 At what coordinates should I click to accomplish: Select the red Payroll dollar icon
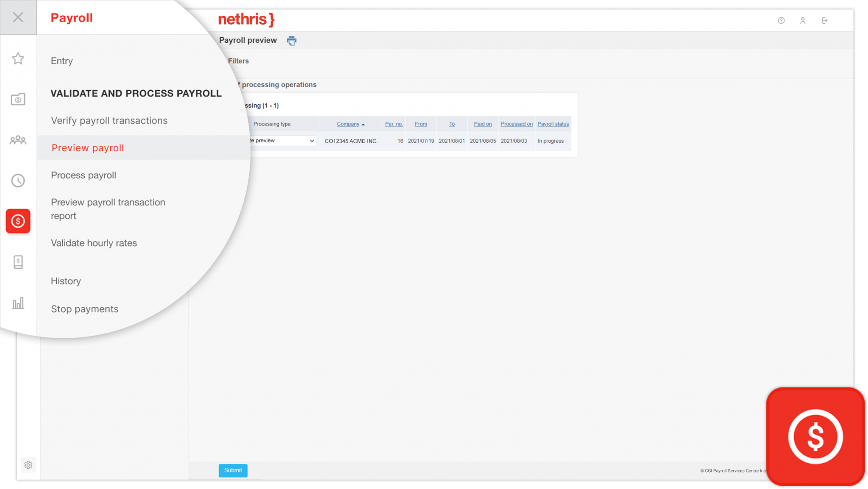pyautogui.click(x=18, y=221)
